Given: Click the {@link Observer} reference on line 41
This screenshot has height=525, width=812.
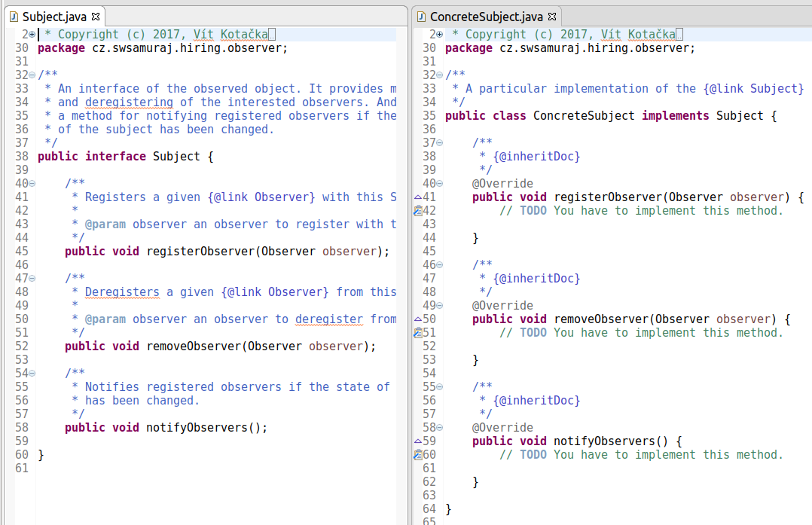Looking at the screenshot, I should [261, 197].
